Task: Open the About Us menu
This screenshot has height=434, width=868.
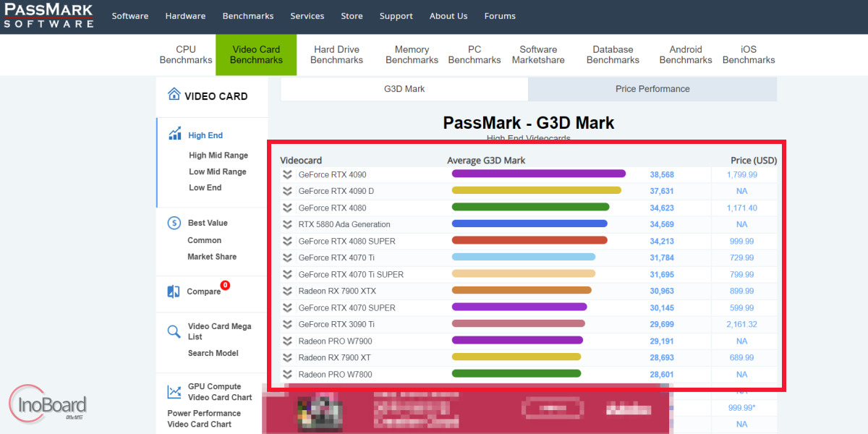Action: click(x=448, y=16)
